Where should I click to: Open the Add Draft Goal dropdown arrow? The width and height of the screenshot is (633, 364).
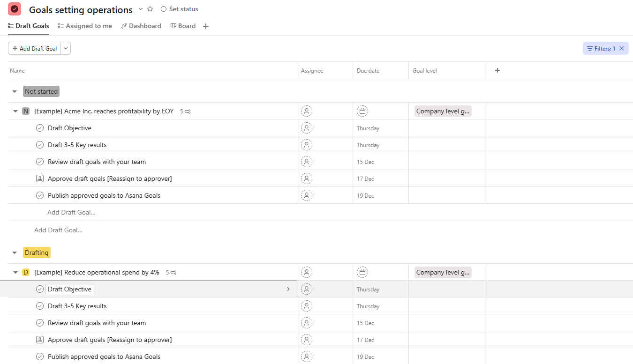65,48
